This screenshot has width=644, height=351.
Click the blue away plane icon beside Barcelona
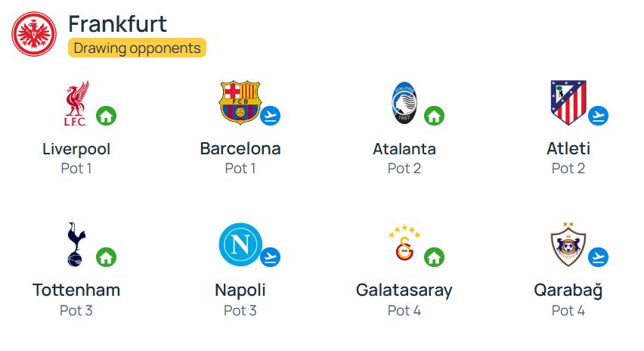271,116
